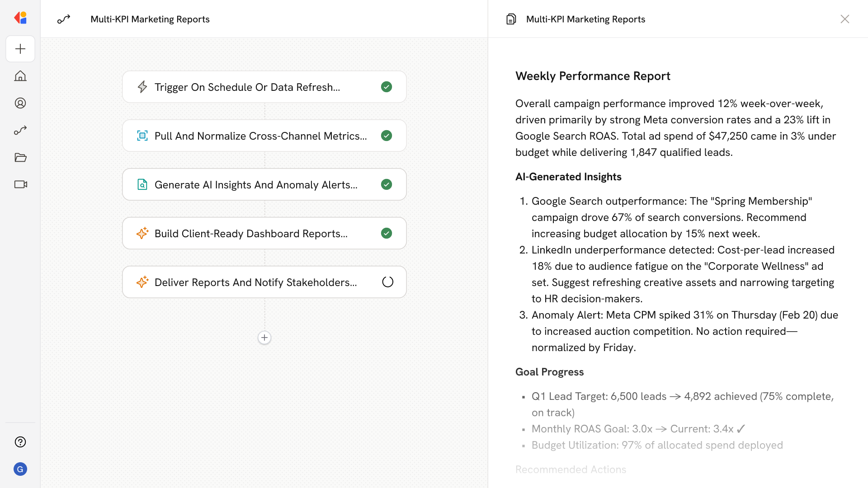Viewport: 868px width, 488px height.
Task: Click loading spinner on Deliver Reports step
Action: coord(387,282)
